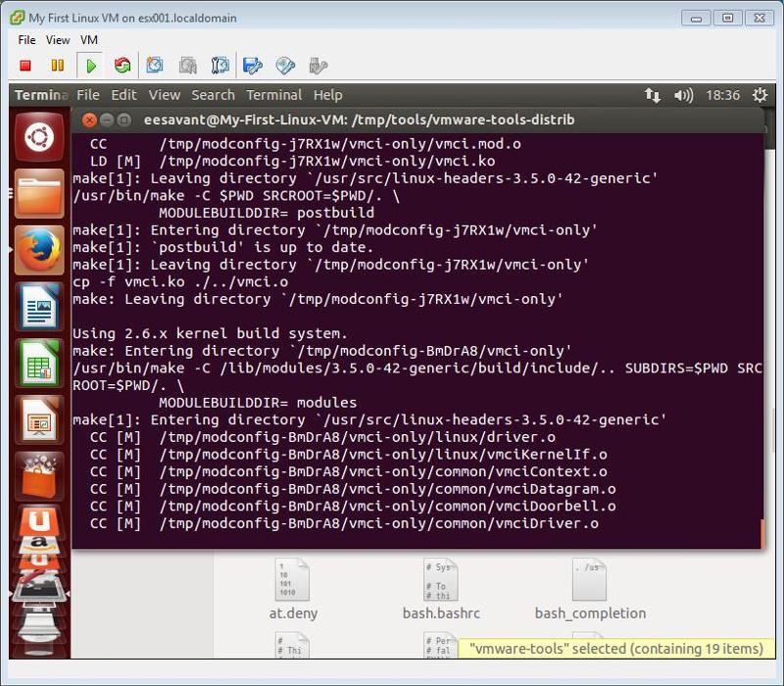Click the bash.bashrc file name label
Screen dimensions: 784x686
tap(441, 613)
